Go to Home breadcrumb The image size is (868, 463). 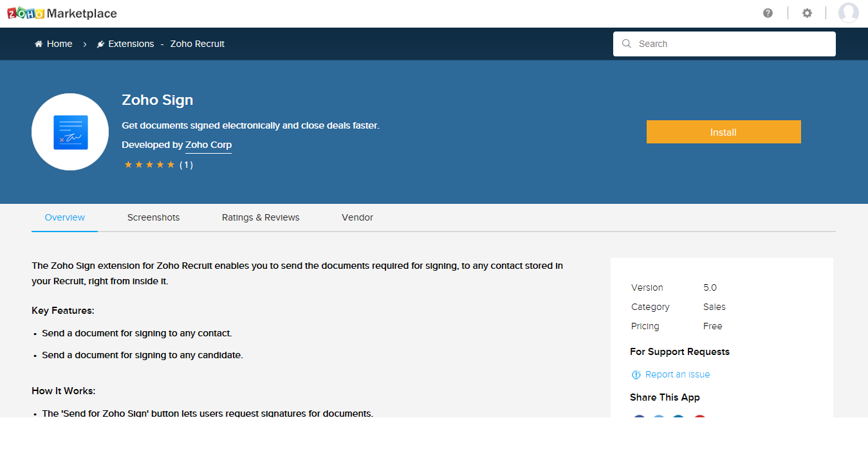pos(59,44)
